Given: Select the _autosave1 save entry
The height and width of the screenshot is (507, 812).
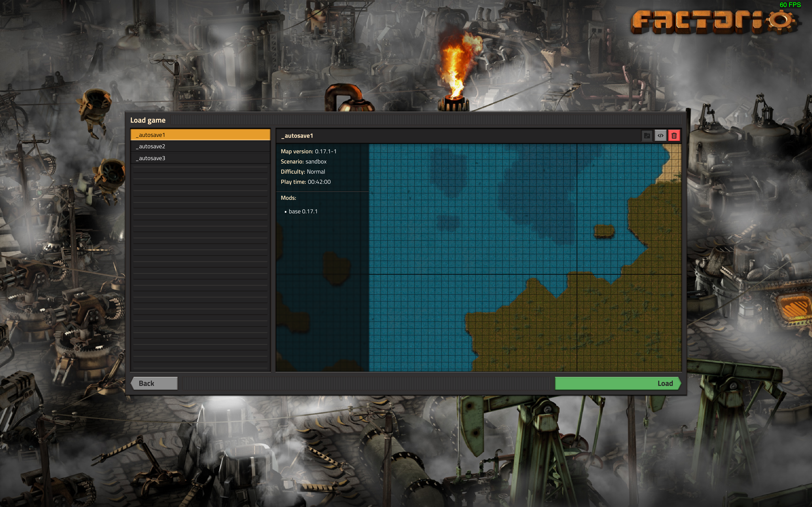Looking at the screenshot, I should (x=200, y=135).
